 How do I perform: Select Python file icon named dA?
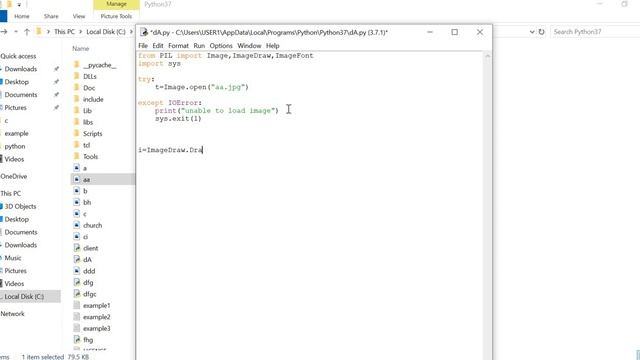(76, 259)
